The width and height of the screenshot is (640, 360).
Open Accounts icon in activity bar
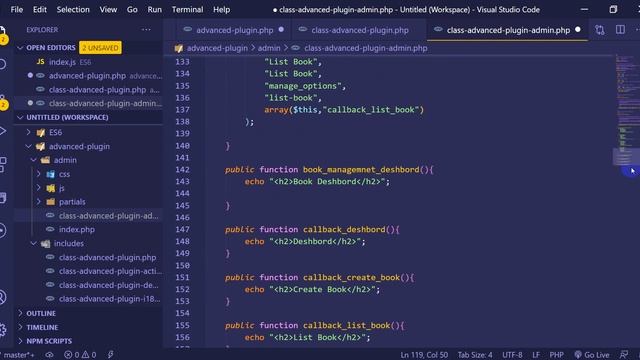2,297
